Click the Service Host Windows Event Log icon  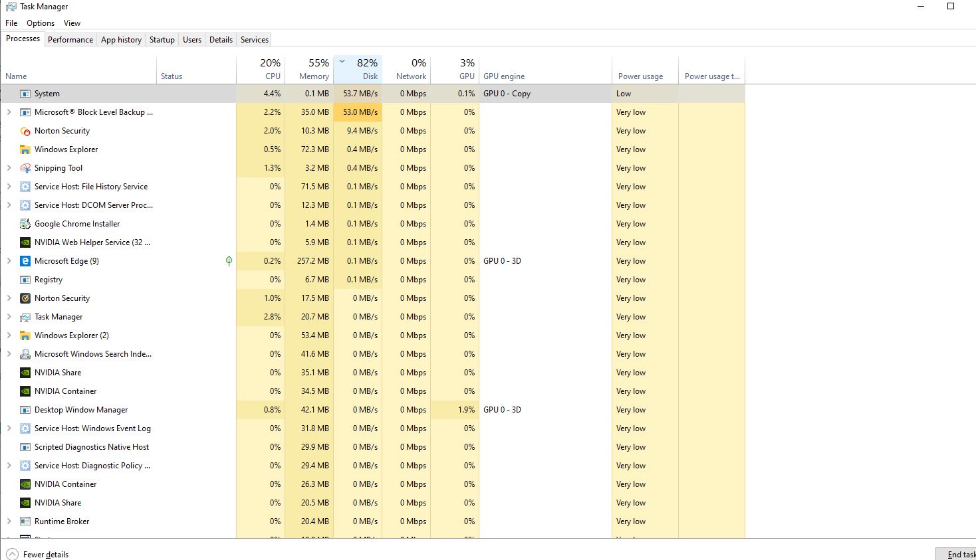(25, 428)
